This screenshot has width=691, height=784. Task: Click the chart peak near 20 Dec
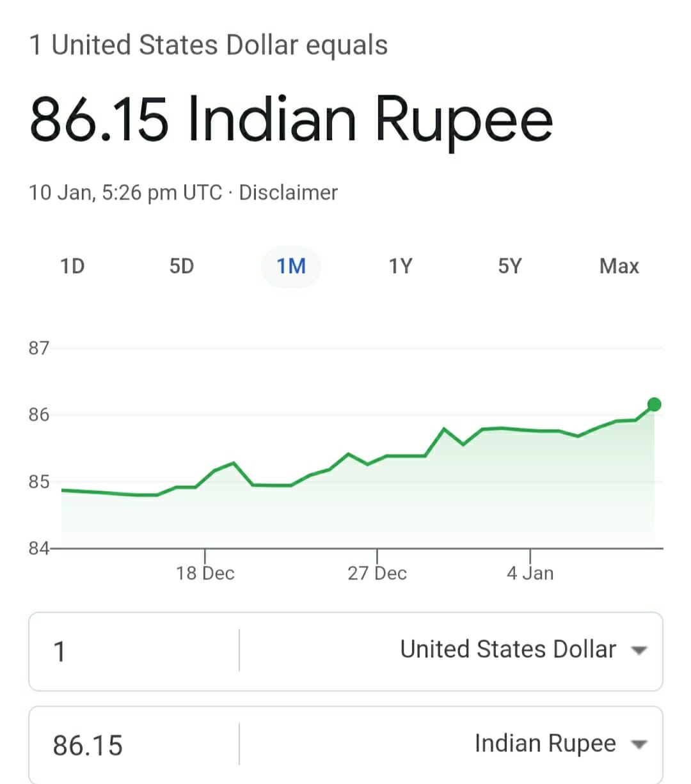(x=234, y=462)
